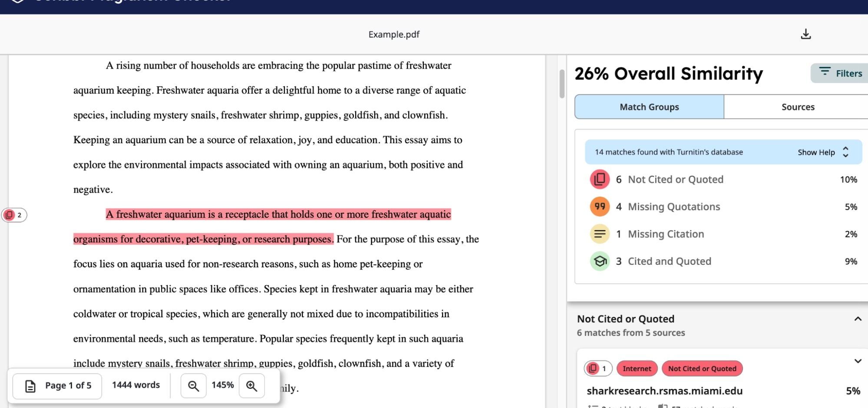This screenshot has height=408, width=868.
Task: Click the zoom in magnifier icon
Action: 252,385
